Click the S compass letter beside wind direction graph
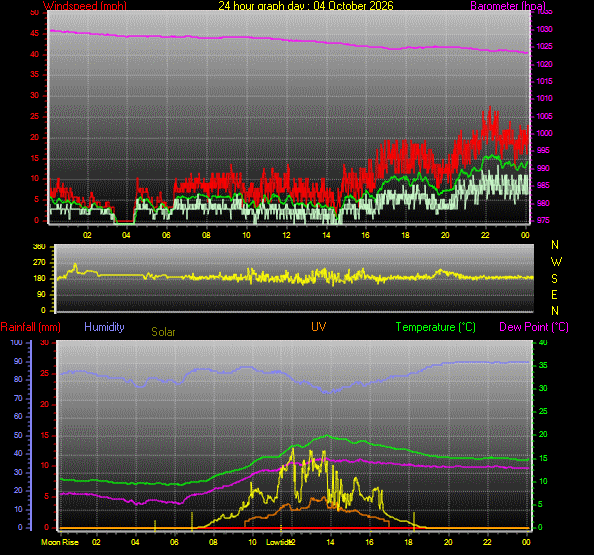The image size is (594, 555). (555, 279)
